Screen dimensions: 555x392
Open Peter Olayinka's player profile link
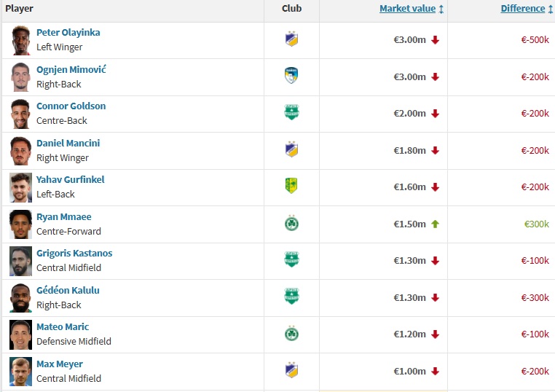[x=68, y=33]
